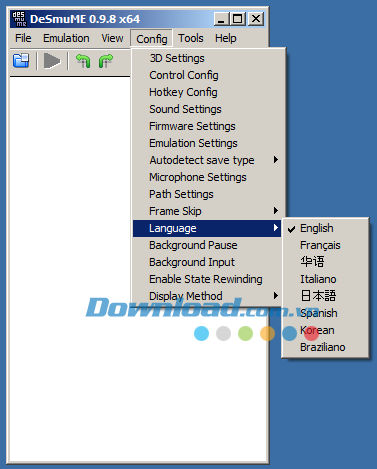Open the Tools menu
377x469 pixels.
pos(190,38)
